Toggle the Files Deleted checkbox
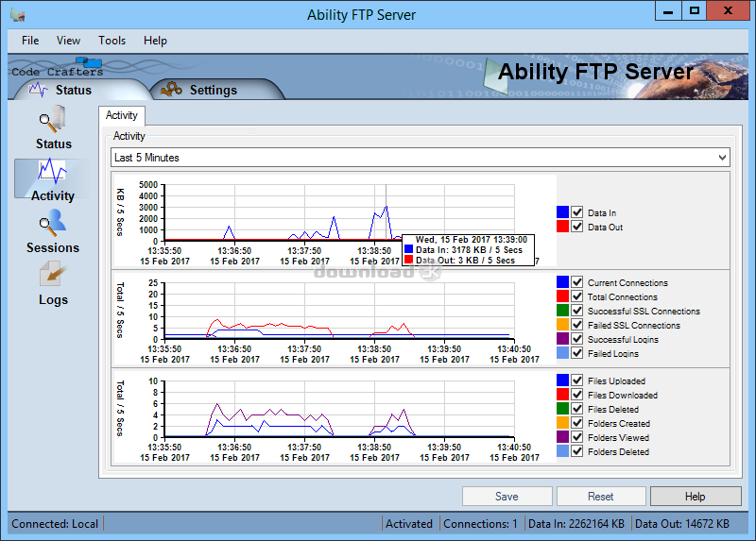This screenshot has width=756, height=541. click(x=576, y=409)
